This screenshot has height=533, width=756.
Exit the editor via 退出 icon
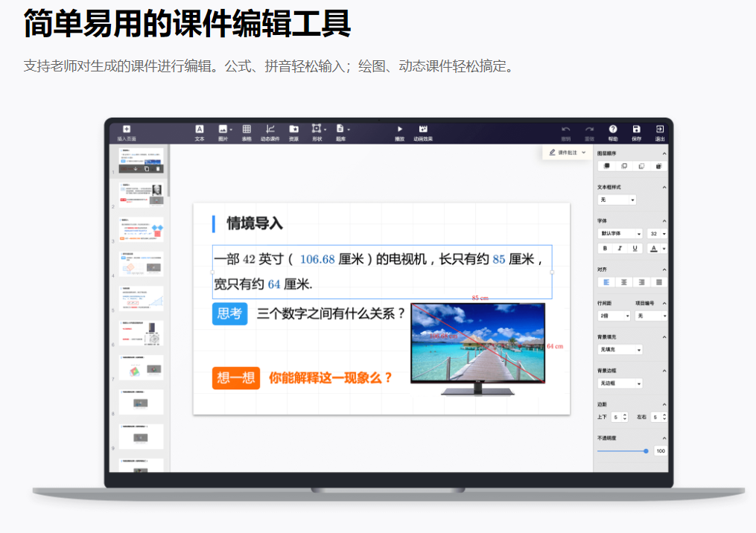[x=660, y=129]
